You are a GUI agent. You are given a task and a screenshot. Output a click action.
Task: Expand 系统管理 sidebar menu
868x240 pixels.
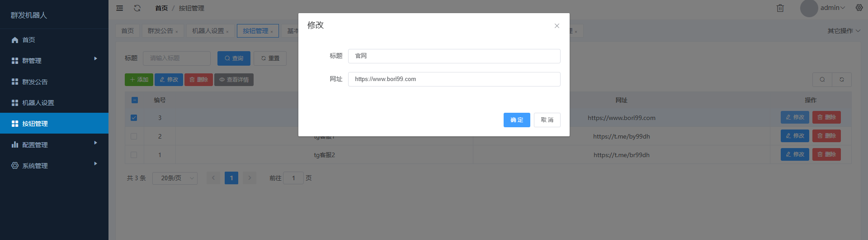[54, 166]
